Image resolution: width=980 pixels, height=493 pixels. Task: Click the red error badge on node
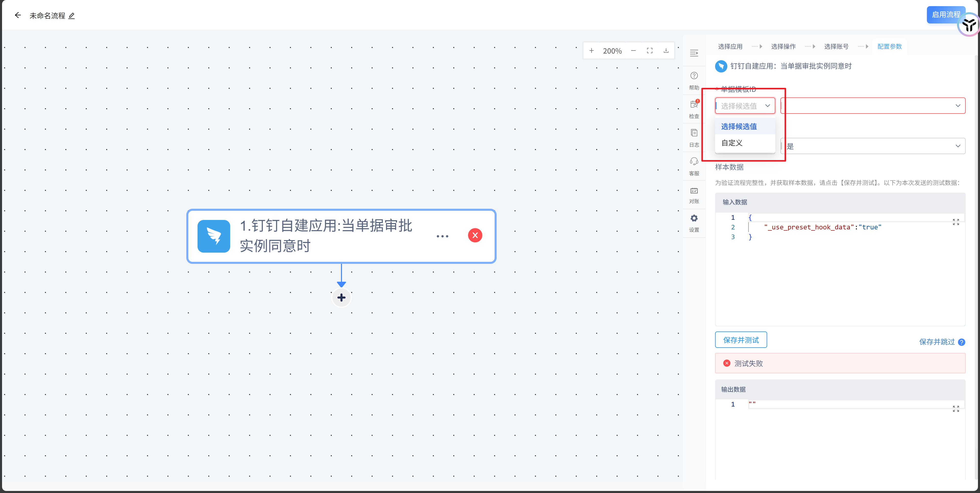[x=475, y=236]
